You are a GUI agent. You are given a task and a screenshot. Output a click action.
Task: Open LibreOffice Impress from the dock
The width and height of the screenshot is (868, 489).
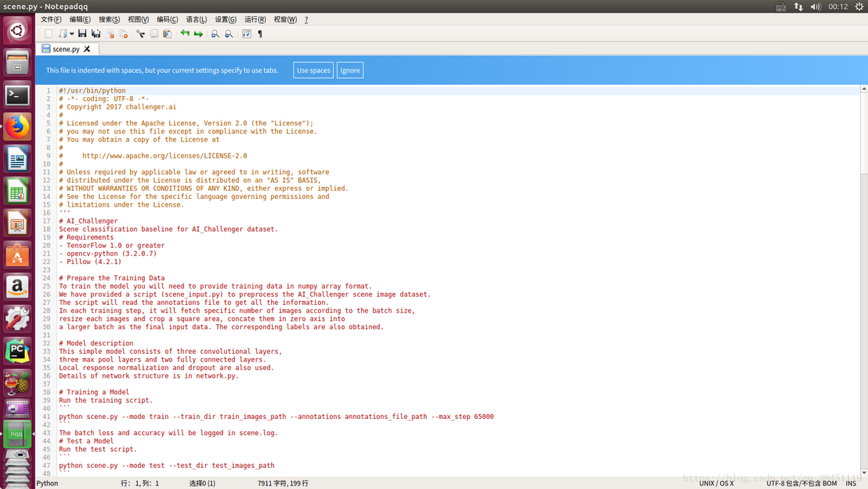(17, 223)
